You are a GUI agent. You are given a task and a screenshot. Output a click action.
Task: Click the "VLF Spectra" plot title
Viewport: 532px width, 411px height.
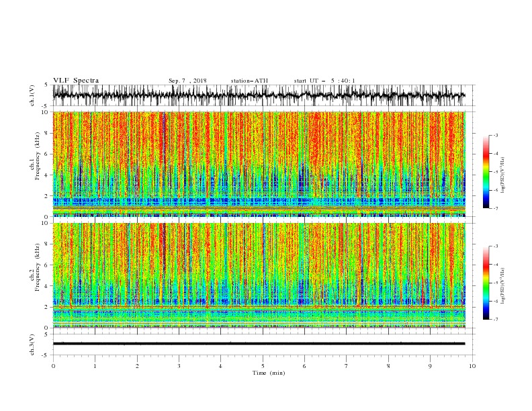pyautogui.click(x=76, y=81)
